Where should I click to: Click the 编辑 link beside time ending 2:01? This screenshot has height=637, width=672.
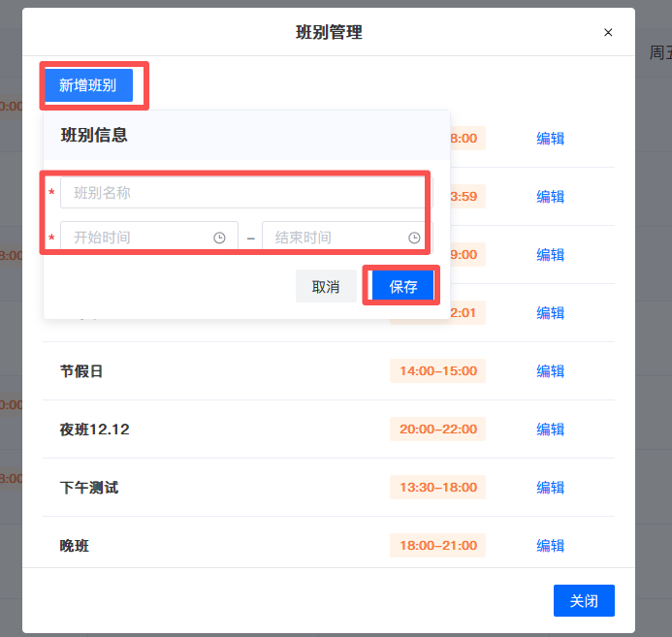[550, 313]
